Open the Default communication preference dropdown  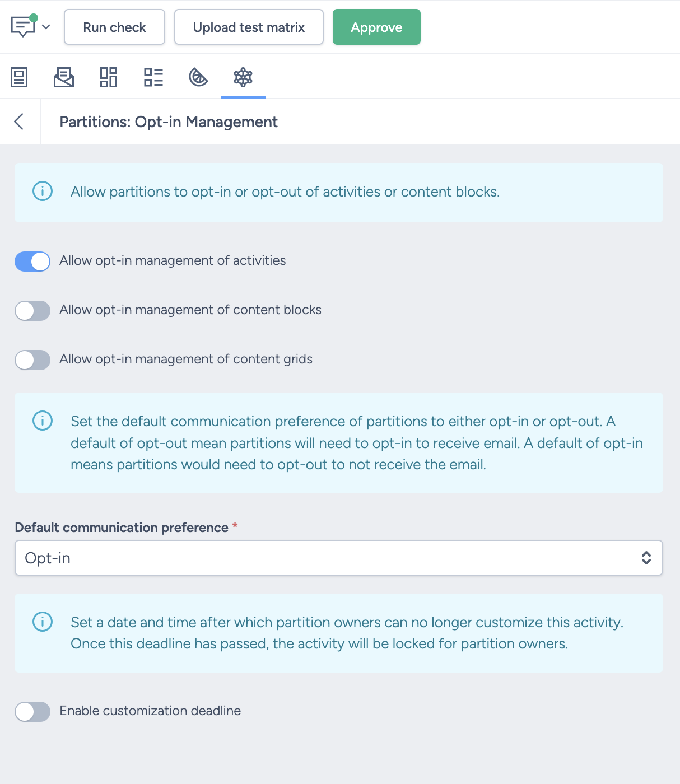pyautogui.click(x=338, y=558)
